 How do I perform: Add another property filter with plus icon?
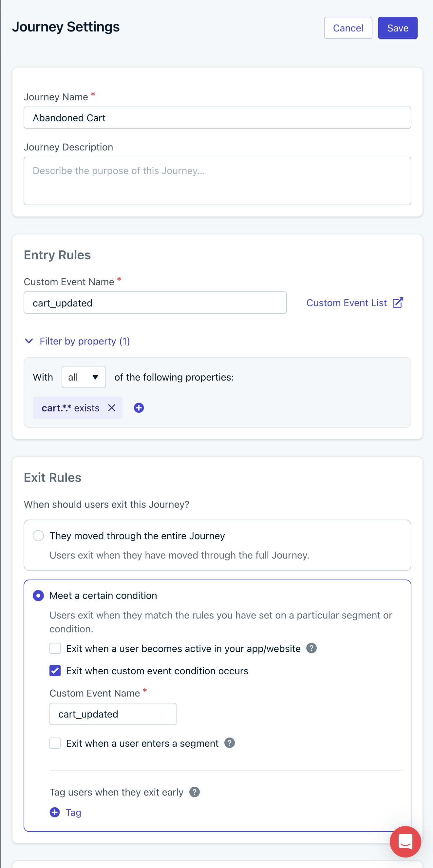(x=139, y=408)
